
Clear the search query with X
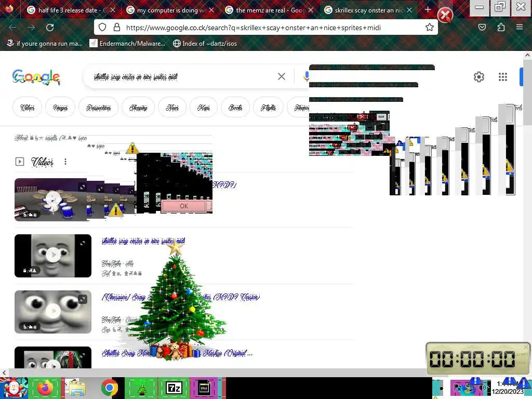coord(281,77)
